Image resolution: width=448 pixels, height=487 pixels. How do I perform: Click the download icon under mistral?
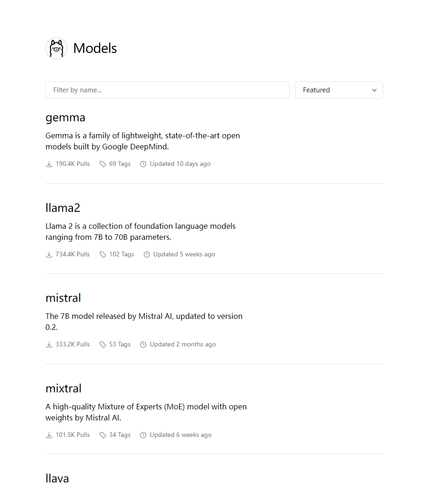(x=49, y=345)
